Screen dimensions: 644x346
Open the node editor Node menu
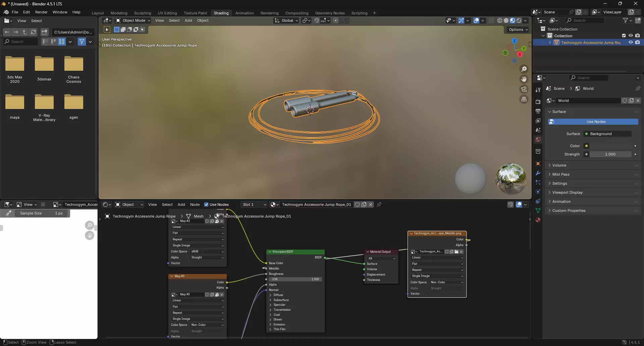tap(195, 205)
